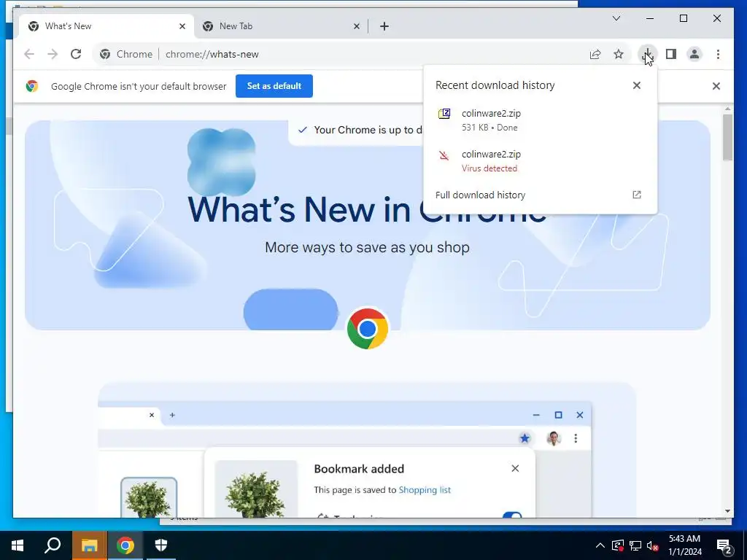Click the three-dot menu in the illustration
This screenshot has height=560, width=747.
[576, 438]
